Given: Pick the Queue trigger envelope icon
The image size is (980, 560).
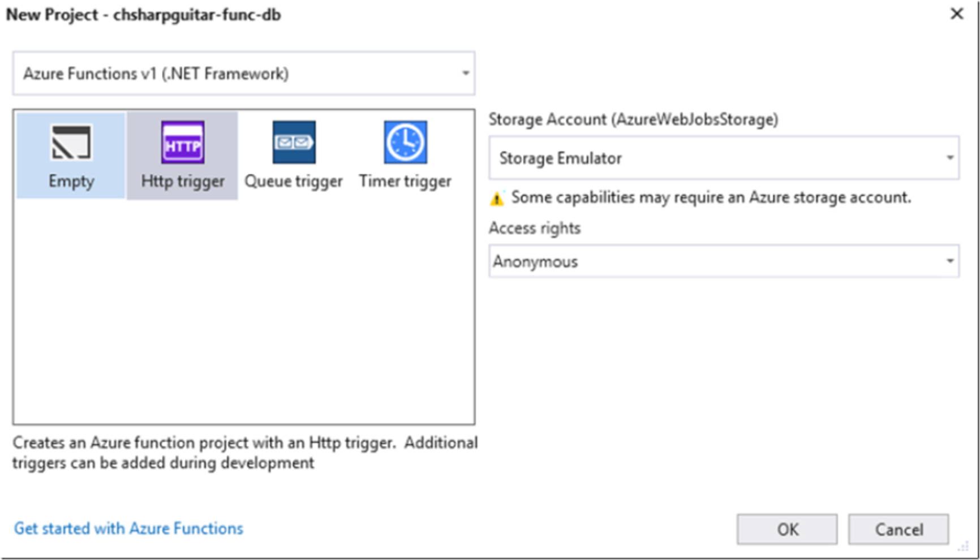Looking at the screenshot, I should tap(294, 143).
